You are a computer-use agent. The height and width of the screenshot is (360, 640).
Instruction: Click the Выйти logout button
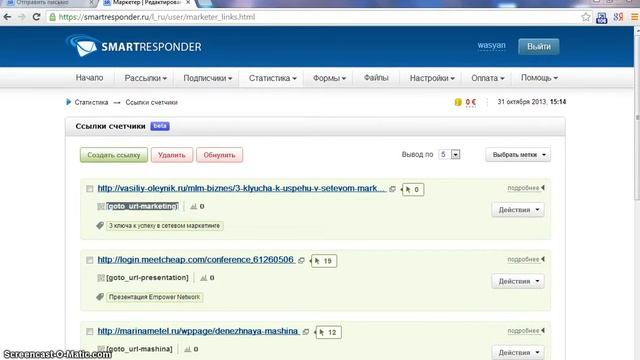(539, 47)
